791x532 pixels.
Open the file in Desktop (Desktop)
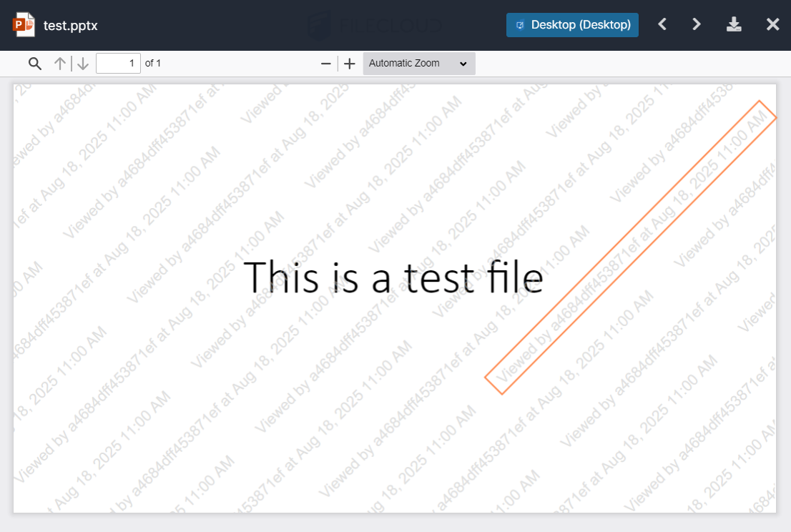click(572, 24)
